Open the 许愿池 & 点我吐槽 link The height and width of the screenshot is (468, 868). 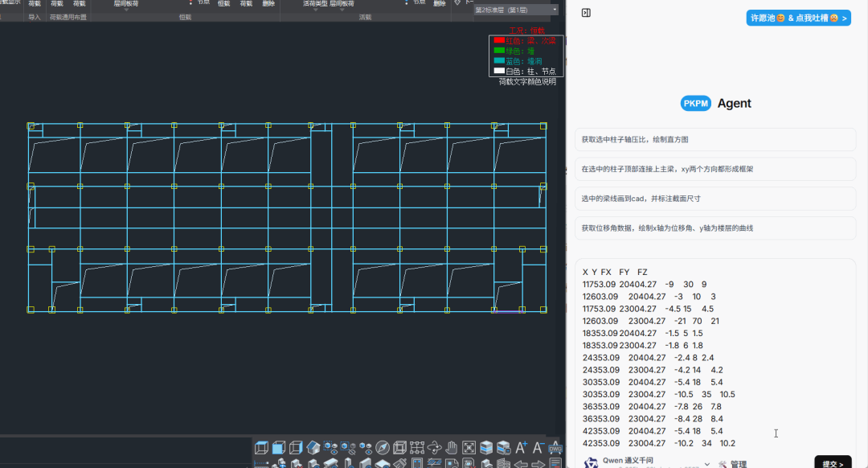coord(798,18)
